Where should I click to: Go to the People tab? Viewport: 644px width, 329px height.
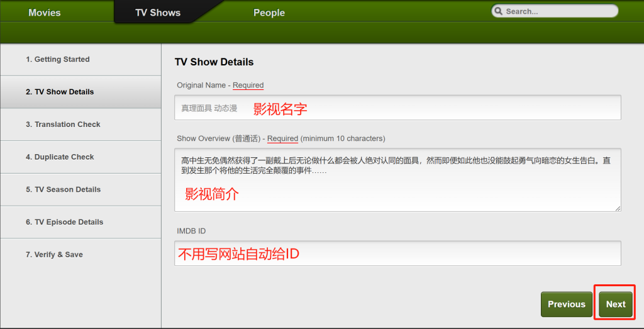(269, 13)
